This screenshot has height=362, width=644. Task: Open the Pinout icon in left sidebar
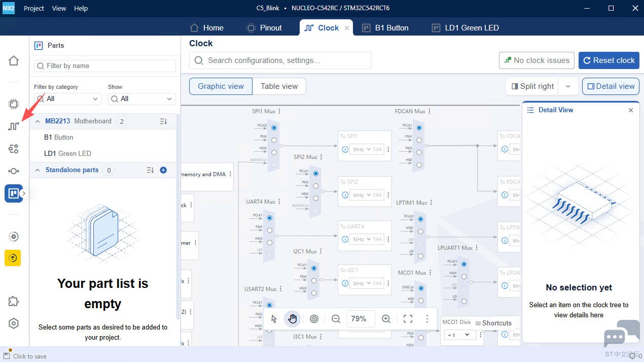[x=14, y=104]
